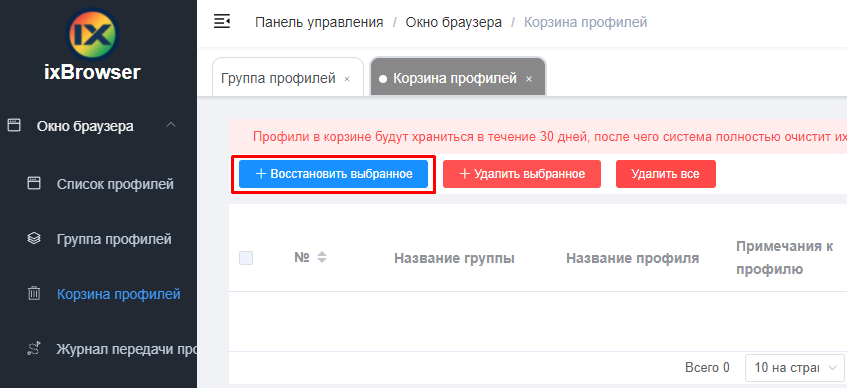Click the ixBrowser name text
The height and width of the screenshot is (388, 847).
click(x=92, y=72)
